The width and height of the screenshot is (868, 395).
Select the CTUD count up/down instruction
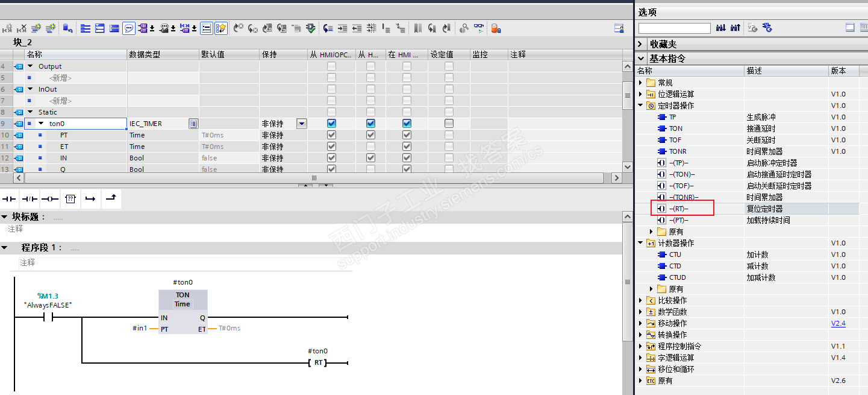click(677, 277)
